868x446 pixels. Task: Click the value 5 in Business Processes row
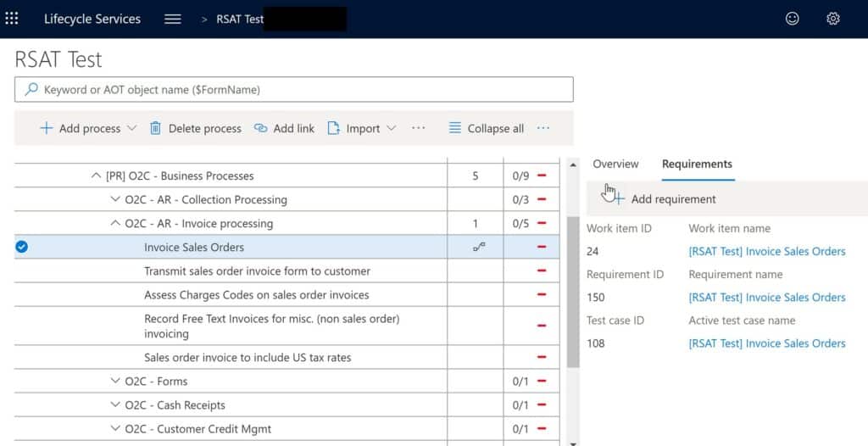(475, 176)
